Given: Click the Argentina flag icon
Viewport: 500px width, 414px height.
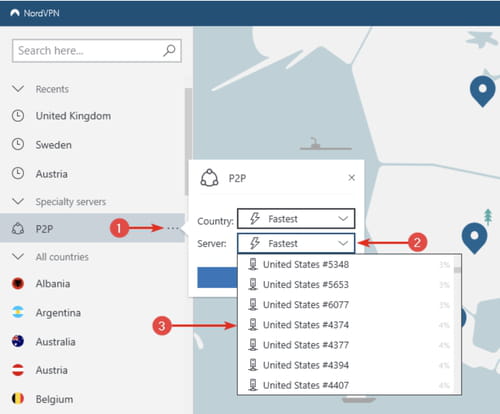Looking at the screenshot, I should pos(18,313).
